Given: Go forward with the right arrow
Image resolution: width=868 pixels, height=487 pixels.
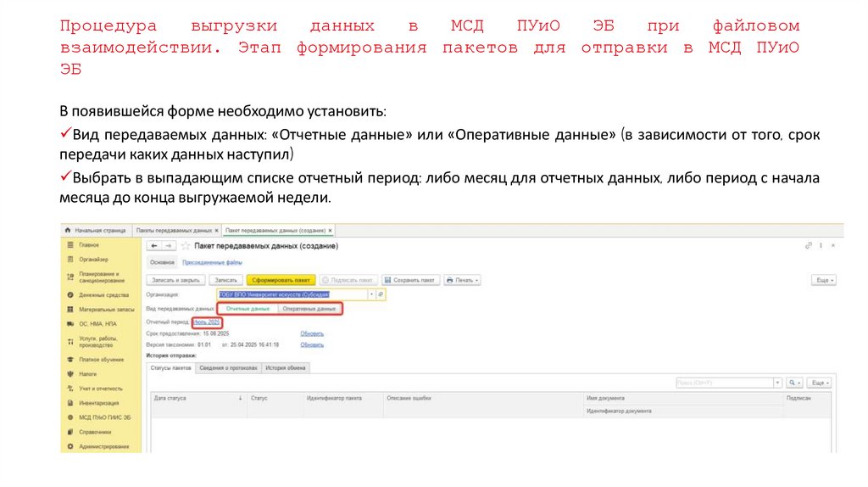Looking at the screenshot, I should (169, 245).
